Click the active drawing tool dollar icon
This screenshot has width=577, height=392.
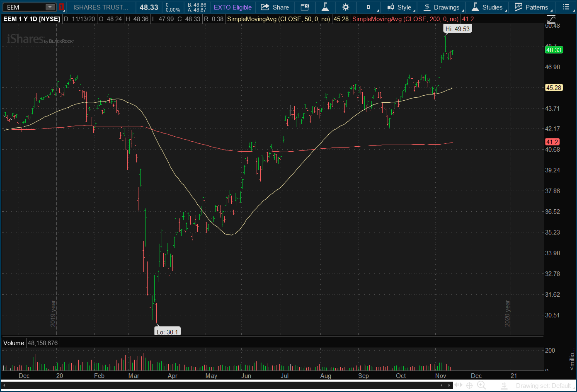[504, 385]
